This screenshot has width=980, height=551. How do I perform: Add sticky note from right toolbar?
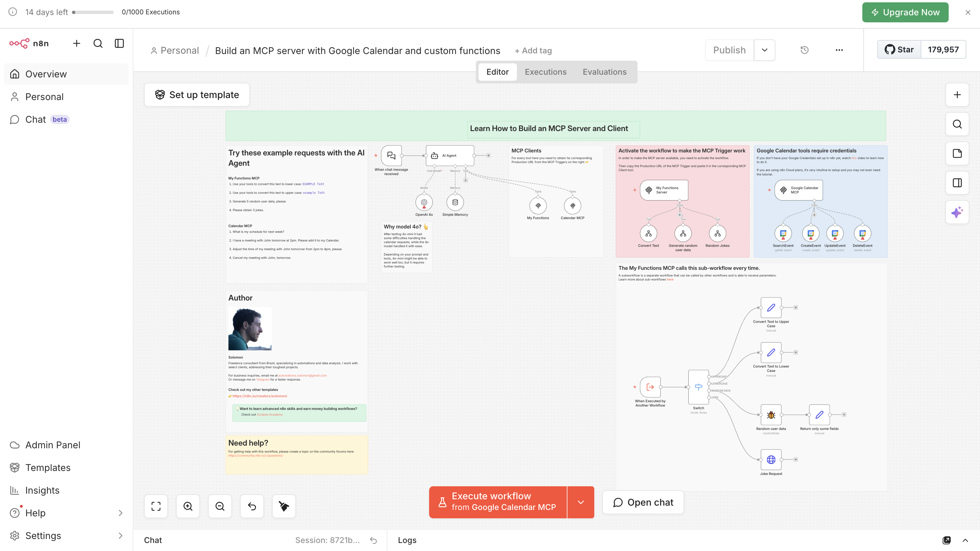[x=957, y=153]
